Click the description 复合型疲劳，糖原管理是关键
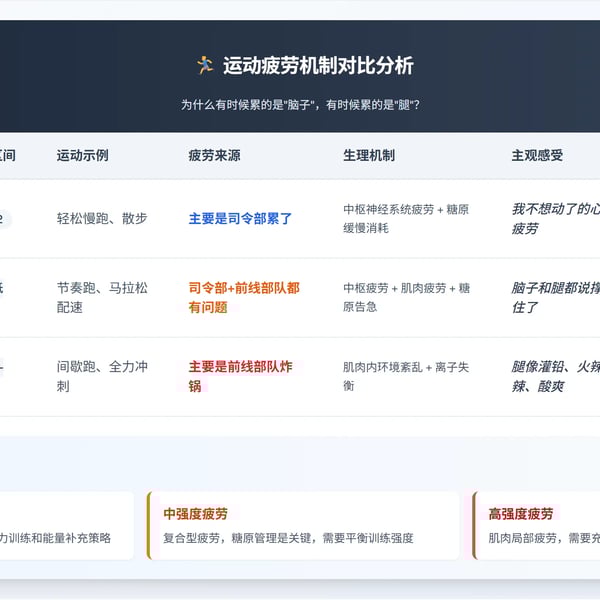 [289, 538]
